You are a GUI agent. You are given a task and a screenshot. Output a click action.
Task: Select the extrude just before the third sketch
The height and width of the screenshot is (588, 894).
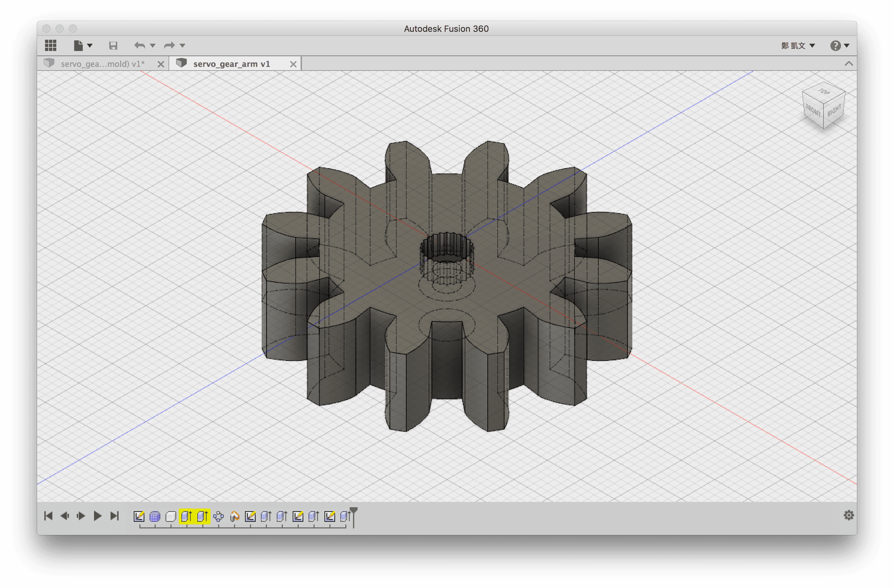click(x=282, y=517)
